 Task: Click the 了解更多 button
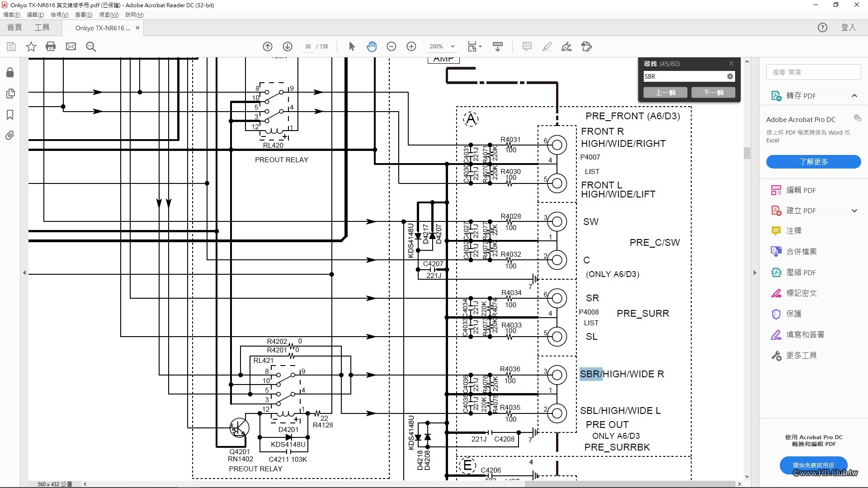[813, 162]
